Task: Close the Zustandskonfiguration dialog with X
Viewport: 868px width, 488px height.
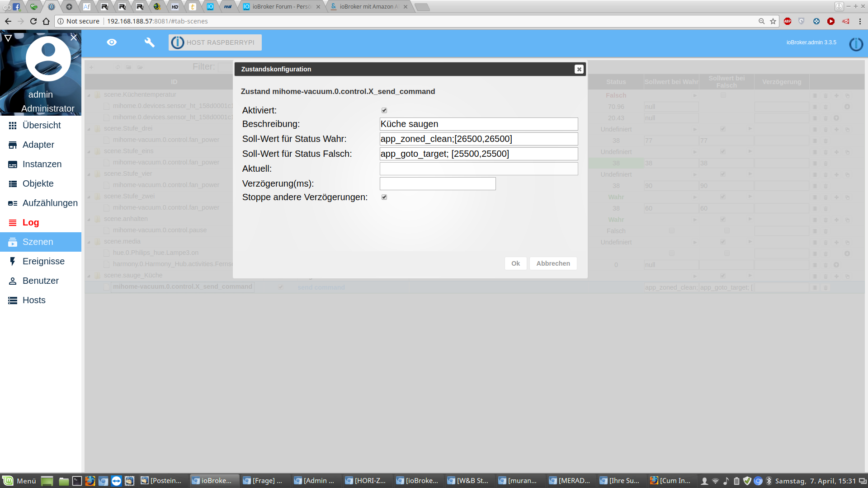Action: (579, 69)
